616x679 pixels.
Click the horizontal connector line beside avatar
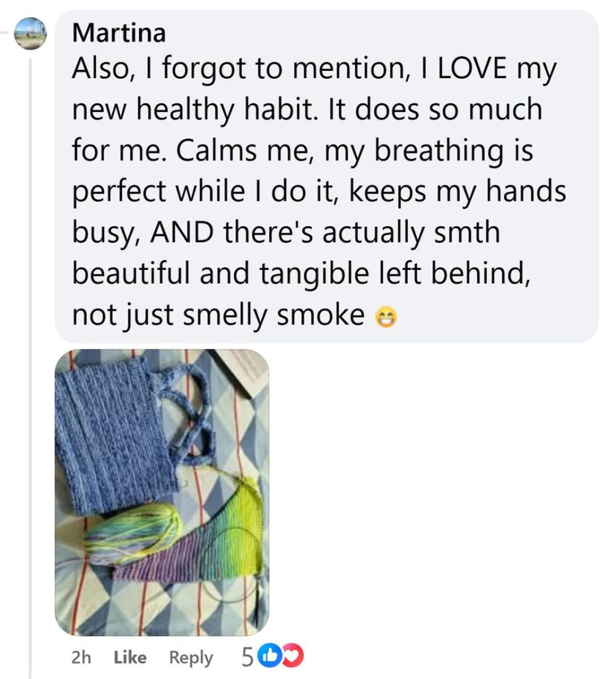click(x=6, y=32)
